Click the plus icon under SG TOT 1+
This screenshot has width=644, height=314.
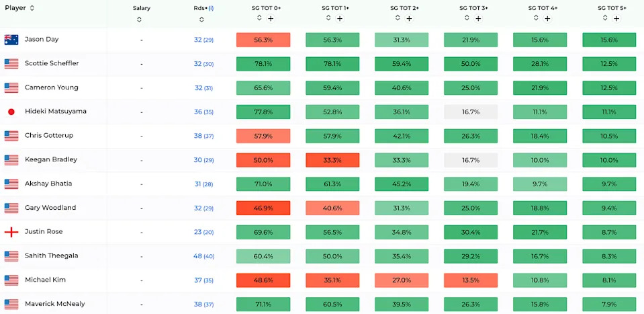click(x=340, y=19)
